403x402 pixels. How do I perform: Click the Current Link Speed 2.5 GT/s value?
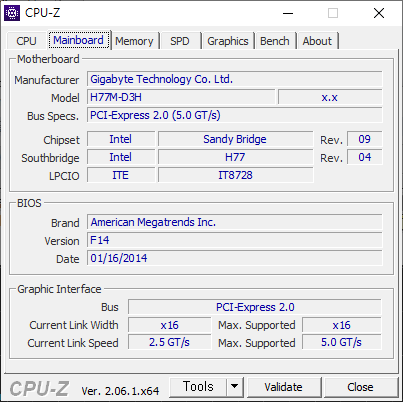click(x=170, y=343)
